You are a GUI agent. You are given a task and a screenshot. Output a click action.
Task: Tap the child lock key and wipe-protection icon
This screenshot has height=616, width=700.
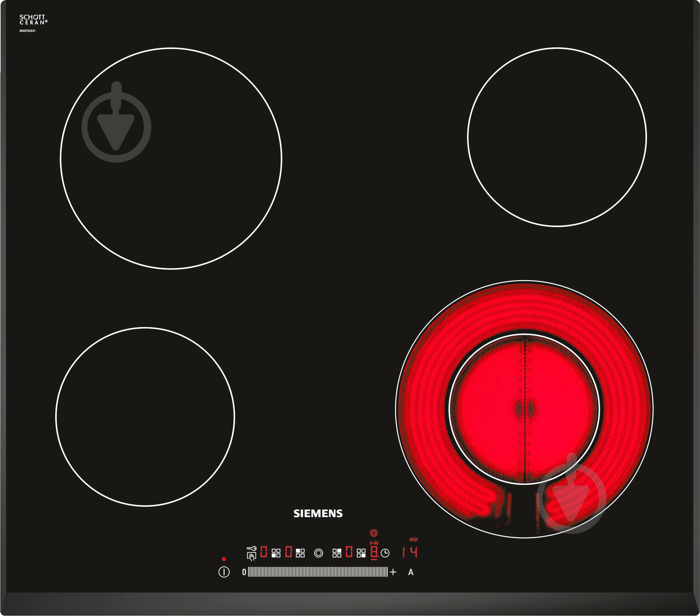click(252, 553)
